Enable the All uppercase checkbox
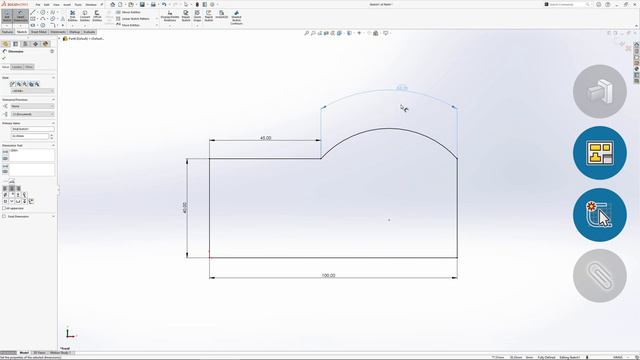This screenshot has height=360, width=640. pos(4,208)
